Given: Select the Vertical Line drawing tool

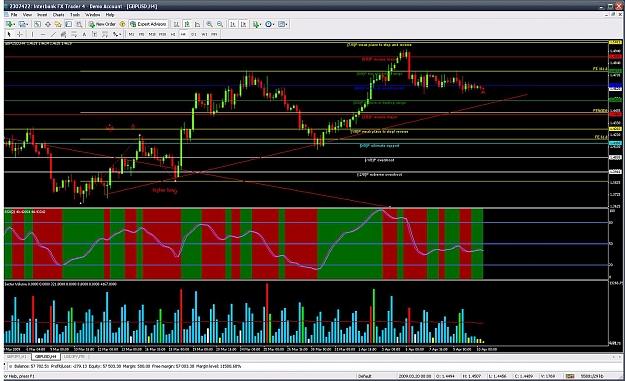Looking at the screenshot, I should [x=32, y=34].
